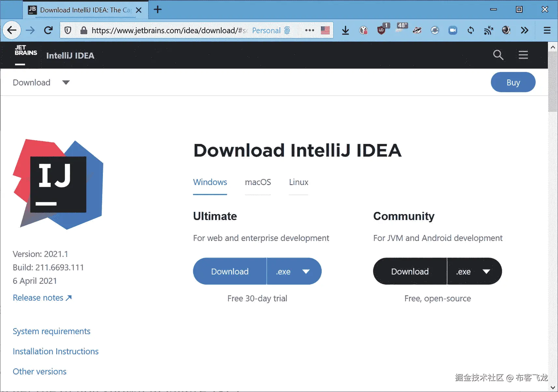558x392 pixels.
Task: Open the Zoom extension icon
Action: tap(453, 30)
